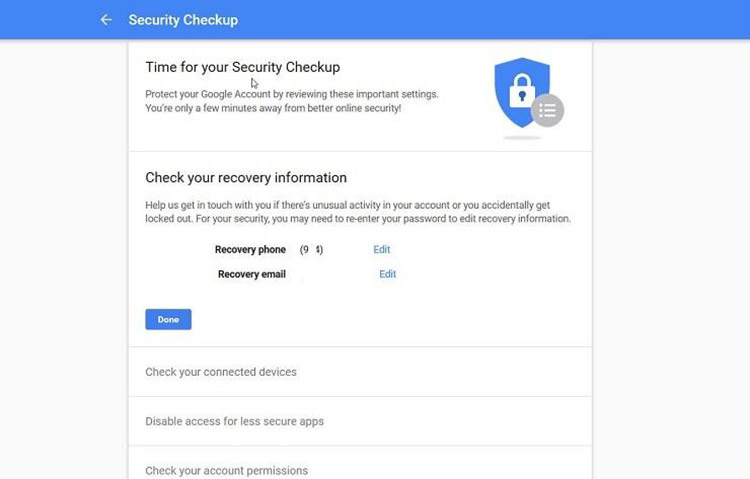Click the blank recovery email value area

[332, 274]
